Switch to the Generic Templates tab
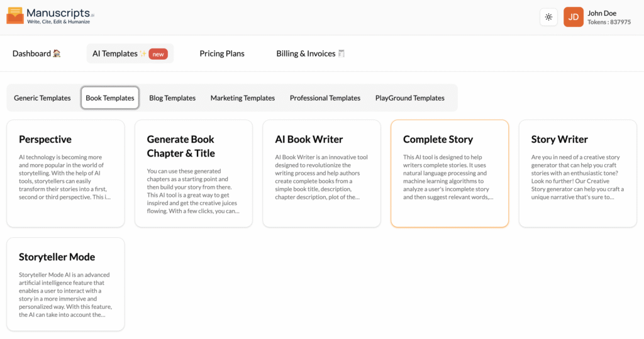The width and height of the screenshot is (644, 339). (42, 97)
